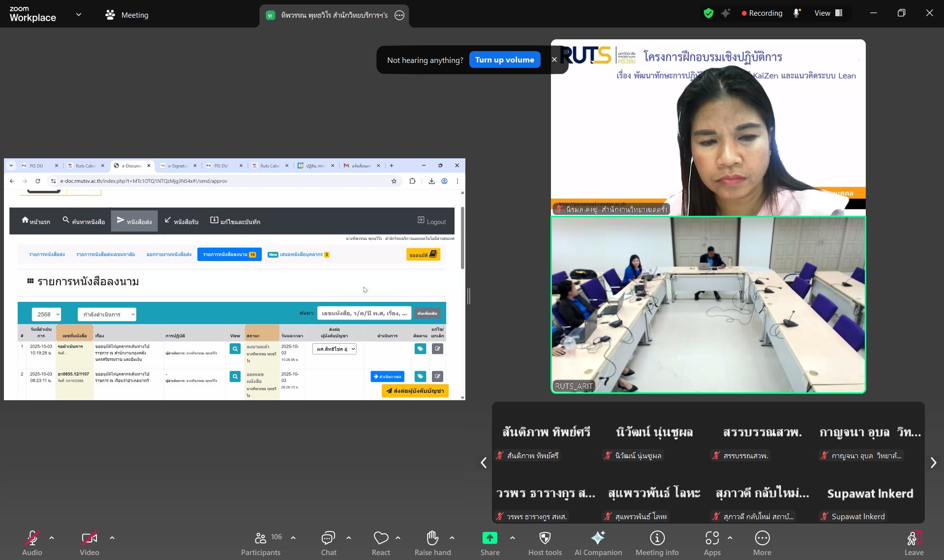Turn on camera with Video button
Image resolution: width=944 pixels, height=560 pixels.
(89, 543)
